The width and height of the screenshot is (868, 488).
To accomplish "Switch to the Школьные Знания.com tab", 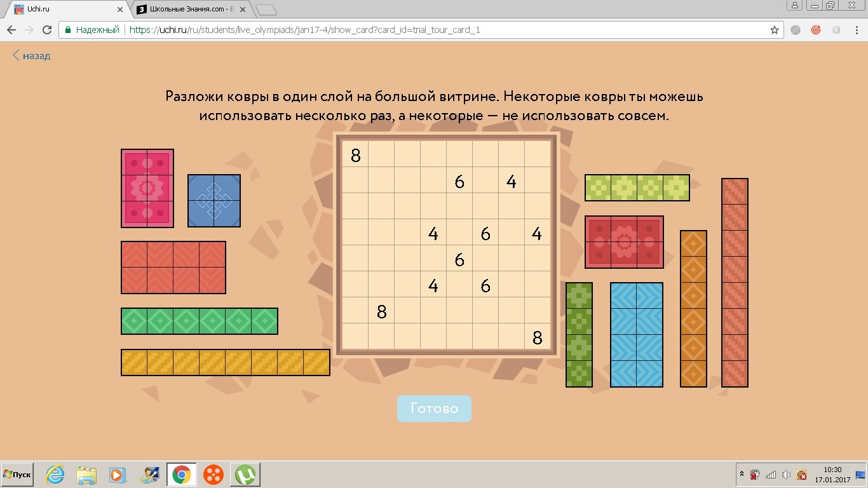I will (x=191, y=10).
